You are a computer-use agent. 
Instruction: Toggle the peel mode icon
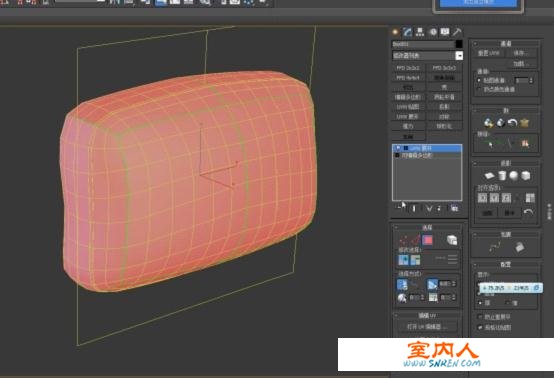[500, 123]
